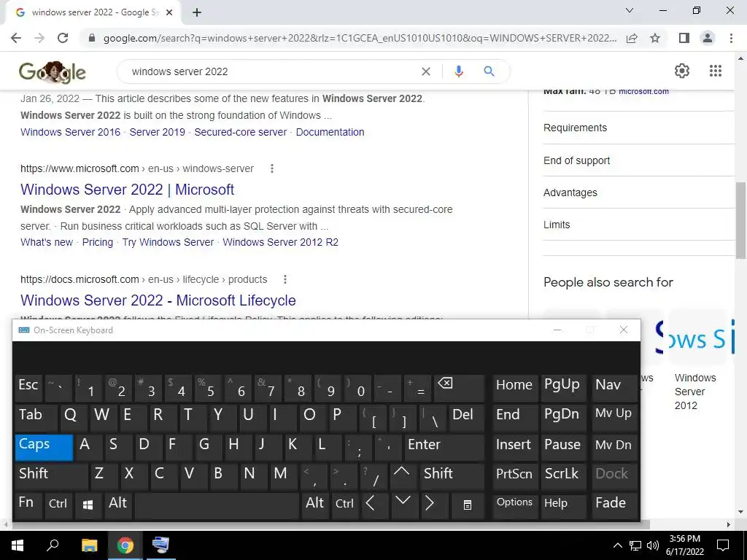The image size is (747, 560).
Task: Toggle the left Alt key
Action: (x=118, y=505)
